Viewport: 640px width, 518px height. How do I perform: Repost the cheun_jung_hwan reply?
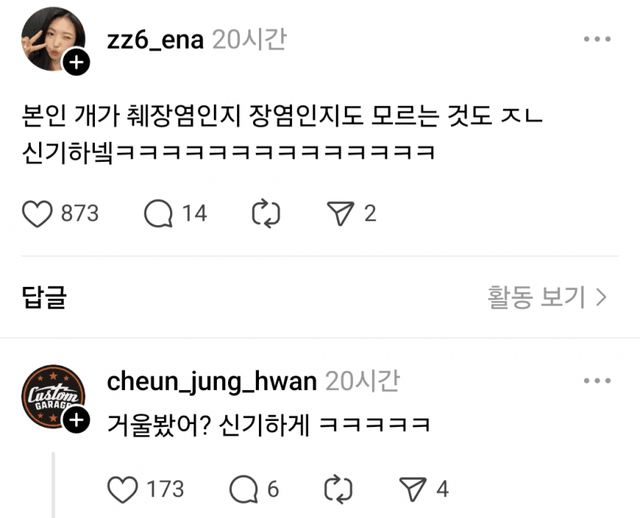(x=338, y=489)
